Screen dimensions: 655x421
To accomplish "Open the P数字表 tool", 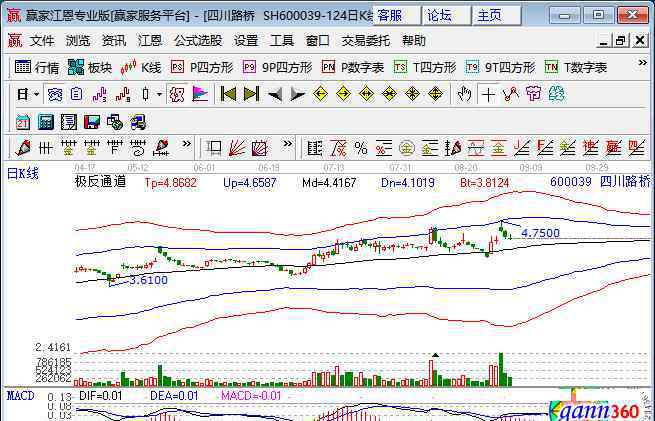I will [353, 67].
